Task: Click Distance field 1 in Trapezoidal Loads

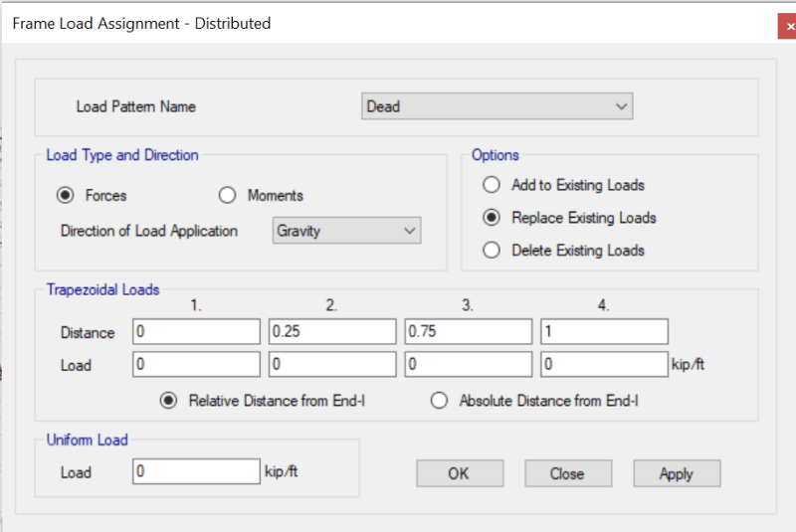Action: pos(196,332)
